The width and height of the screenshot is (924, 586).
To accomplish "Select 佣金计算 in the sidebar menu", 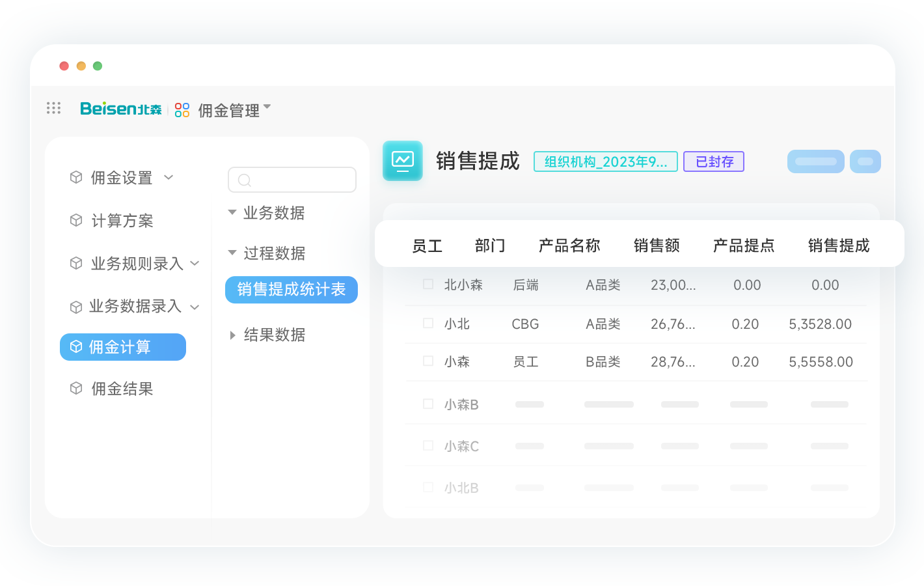I will point(122,347).
